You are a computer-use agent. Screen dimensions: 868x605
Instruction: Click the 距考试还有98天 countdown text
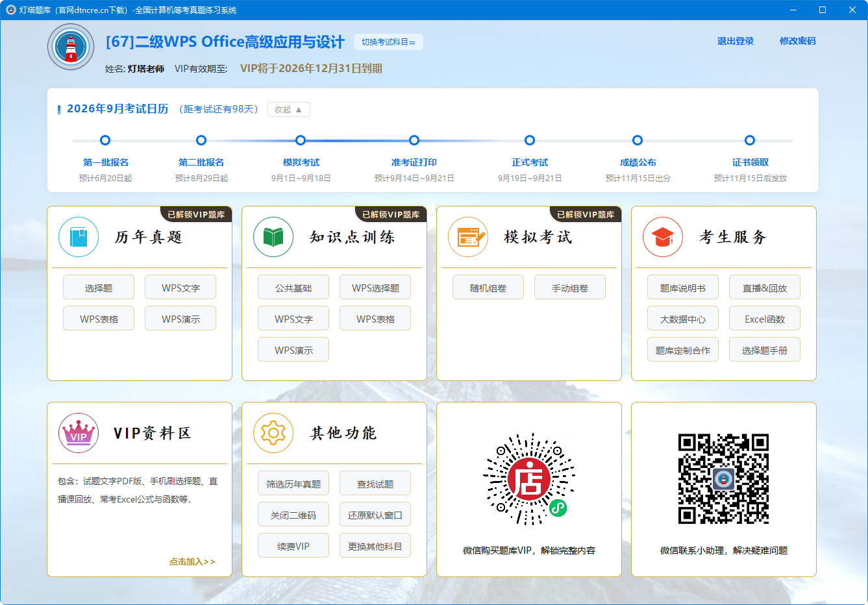coord(219,109)
